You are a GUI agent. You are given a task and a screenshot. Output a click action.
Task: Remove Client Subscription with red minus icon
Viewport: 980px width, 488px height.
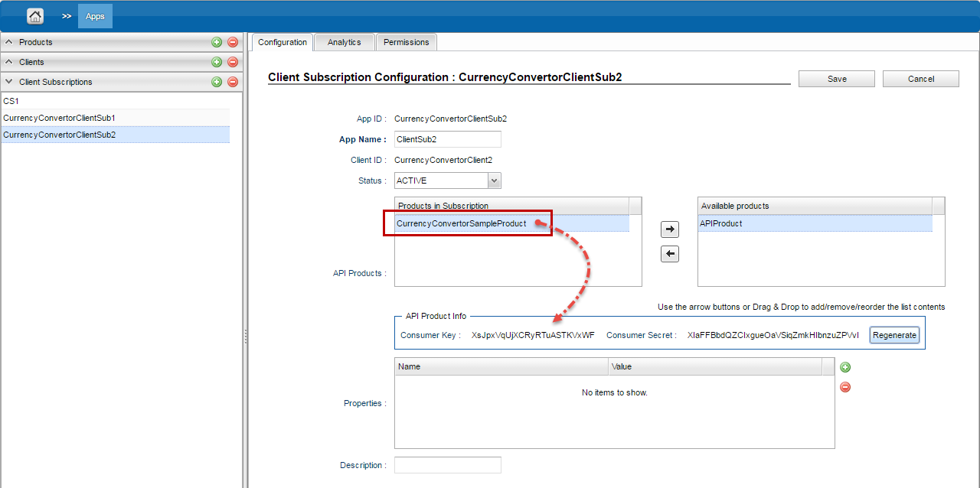point(233,82)
